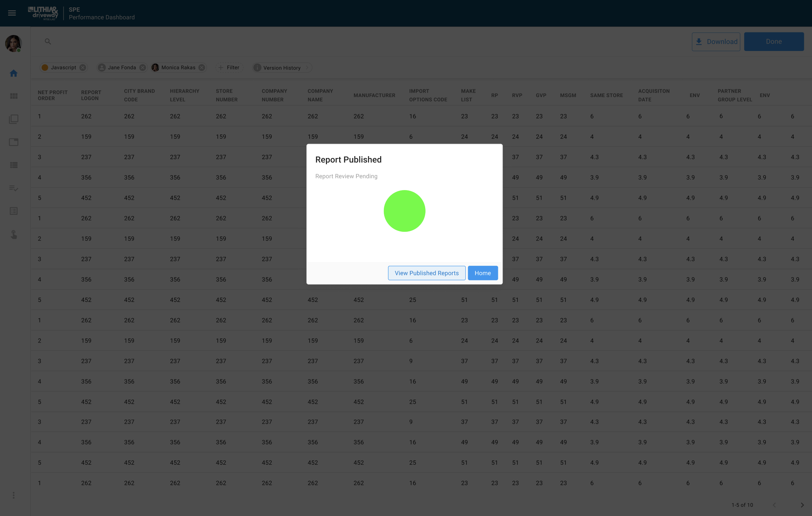Navigate home using the sidebar house icon

point(13,73)
